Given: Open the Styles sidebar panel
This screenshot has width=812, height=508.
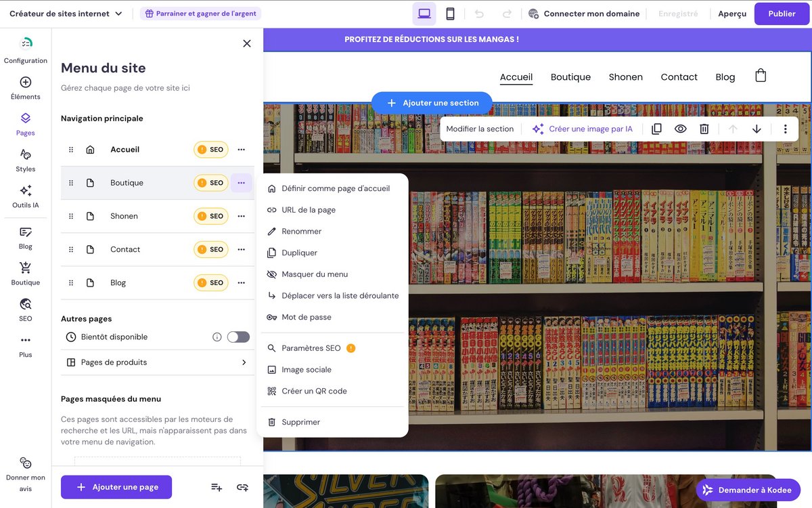Looking at the screenshot, I should click(26, 160).
